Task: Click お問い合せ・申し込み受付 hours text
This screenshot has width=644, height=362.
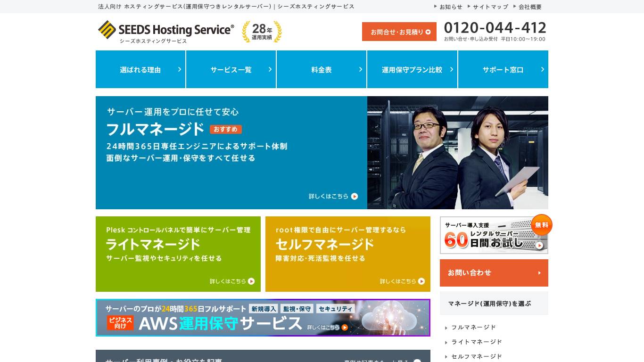Action: [x=495, y=39]
